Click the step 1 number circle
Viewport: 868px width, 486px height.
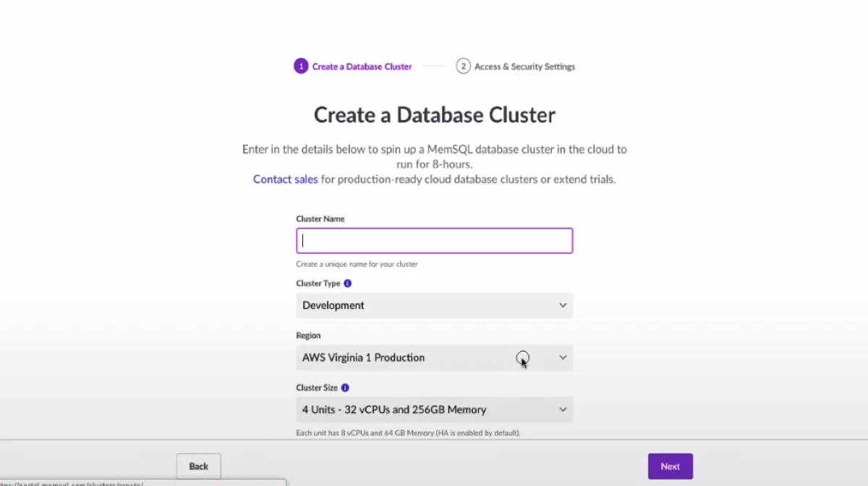[x=301, y=67]
